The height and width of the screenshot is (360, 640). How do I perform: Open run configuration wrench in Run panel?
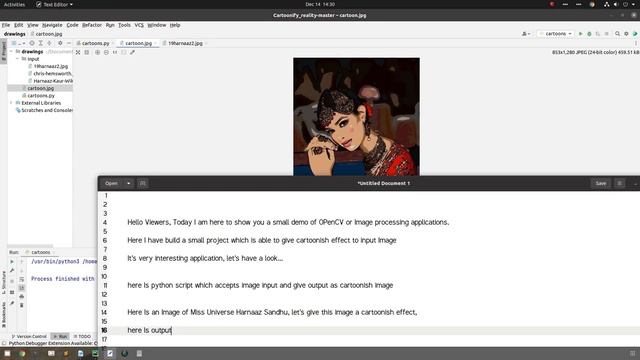(x=12, y=271)
